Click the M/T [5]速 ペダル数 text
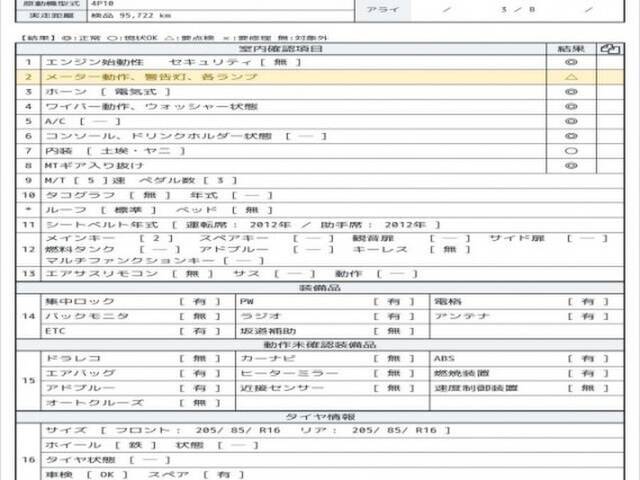The width and height of the screenshot is (640, 480). [x=141, y=180]
